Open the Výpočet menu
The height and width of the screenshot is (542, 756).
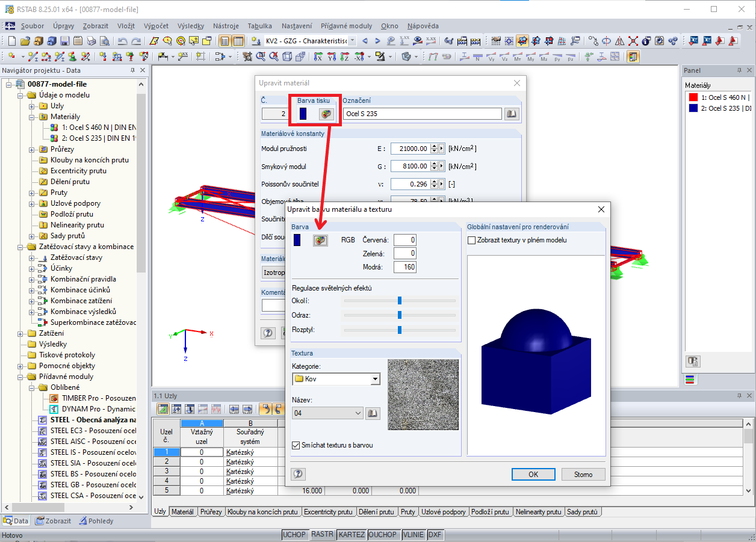(156, 26)
